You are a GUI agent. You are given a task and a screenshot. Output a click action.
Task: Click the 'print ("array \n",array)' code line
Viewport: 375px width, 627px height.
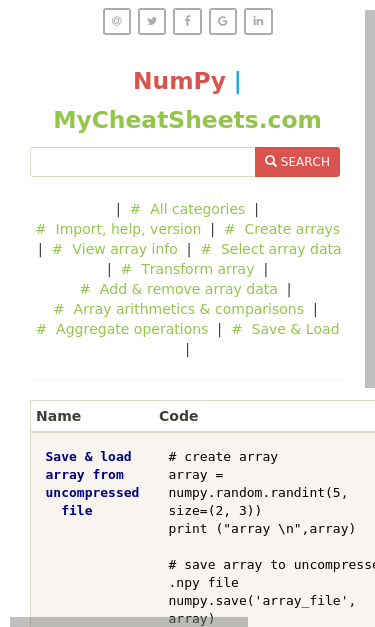coord(262,529)
